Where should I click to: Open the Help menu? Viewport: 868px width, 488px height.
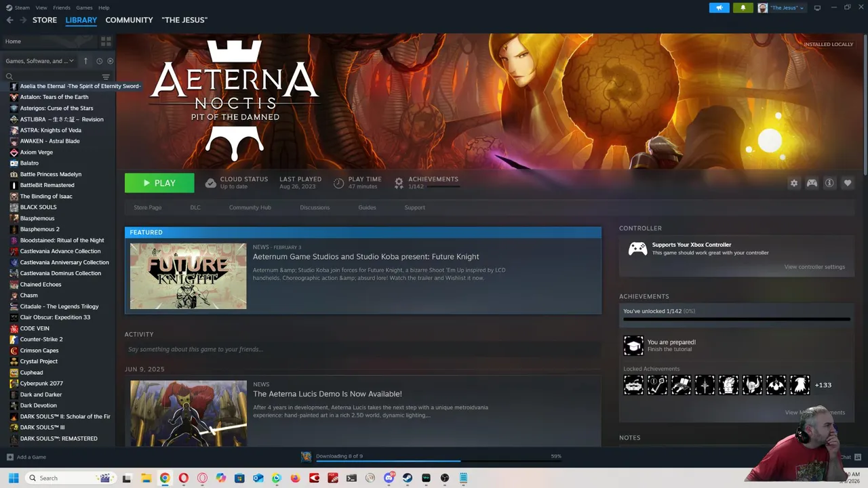[104, 7]
